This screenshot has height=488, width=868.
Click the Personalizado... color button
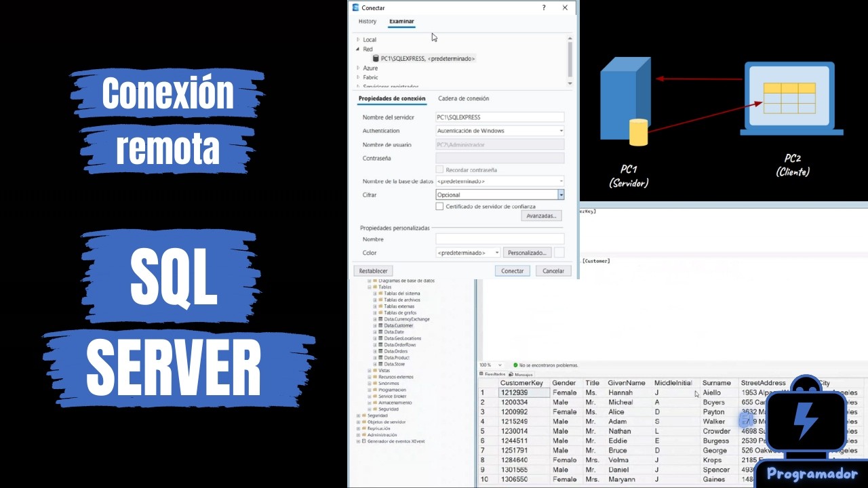(x=527, y=253)
